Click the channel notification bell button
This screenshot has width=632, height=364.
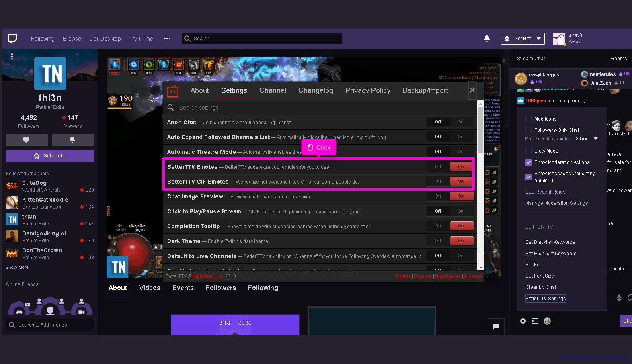tap(73, 139)
